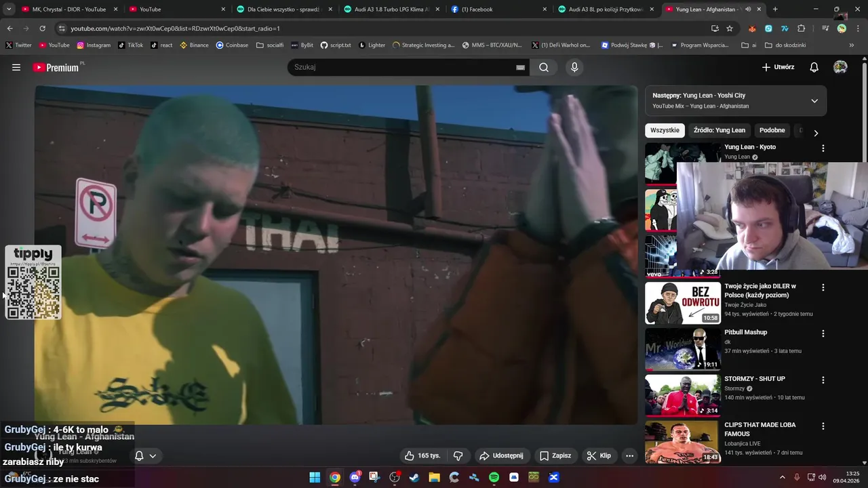Reload the page in Chrome
The height and width of the screenshot is (488, 868).
tap(42, 28)
